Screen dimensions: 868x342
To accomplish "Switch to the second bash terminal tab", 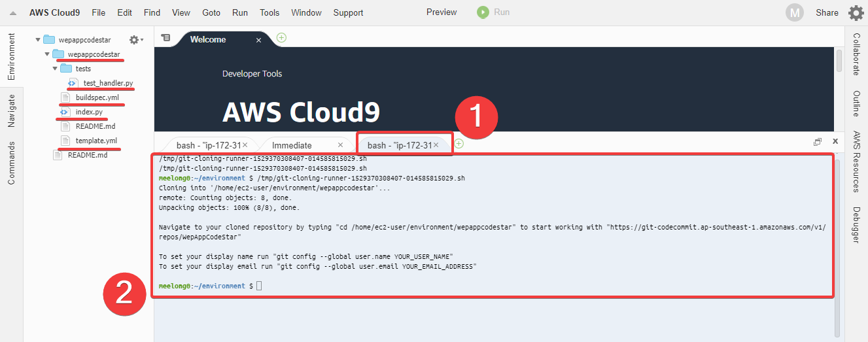I will 399,145.
